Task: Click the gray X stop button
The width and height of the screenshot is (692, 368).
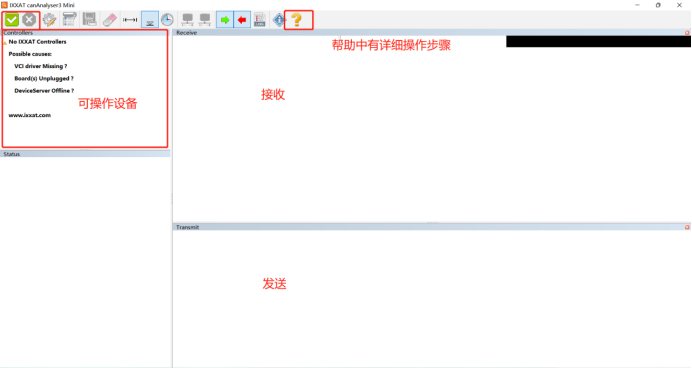Action: 29,20
